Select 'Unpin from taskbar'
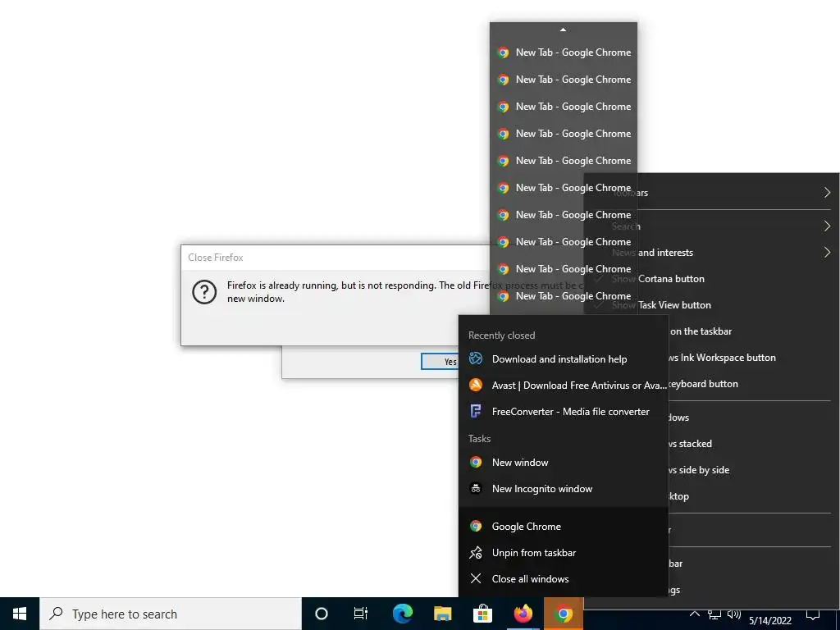 563,552
